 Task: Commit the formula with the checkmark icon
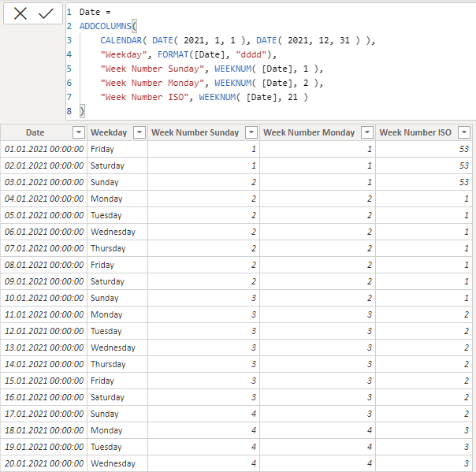pos(46,13)
